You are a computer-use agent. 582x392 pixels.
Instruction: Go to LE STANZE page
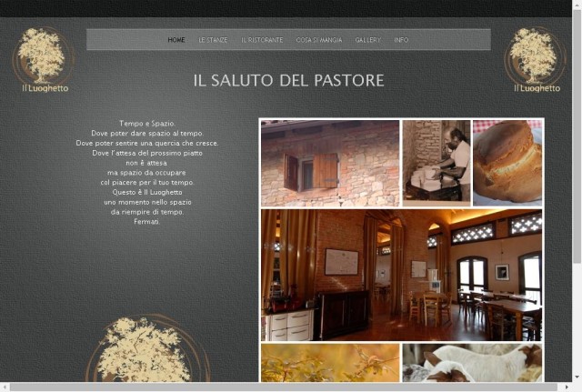pyautogui.click(x=213, y=40)
